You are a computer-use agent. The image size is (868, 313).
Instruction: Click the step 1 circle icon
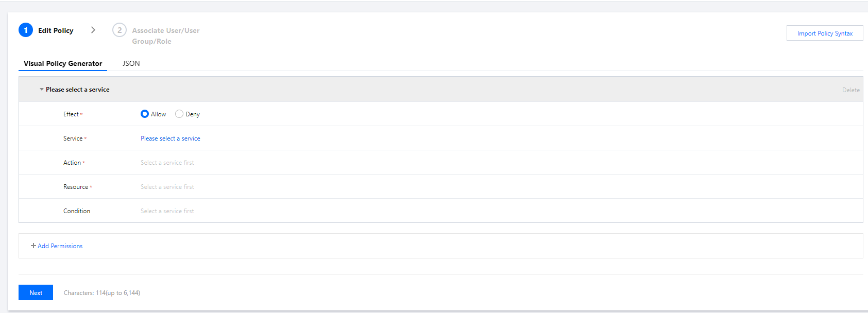(x=26, y=30)
